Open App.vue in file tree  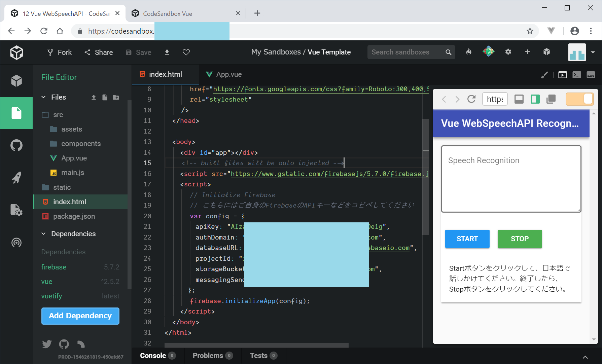(80, 158)
